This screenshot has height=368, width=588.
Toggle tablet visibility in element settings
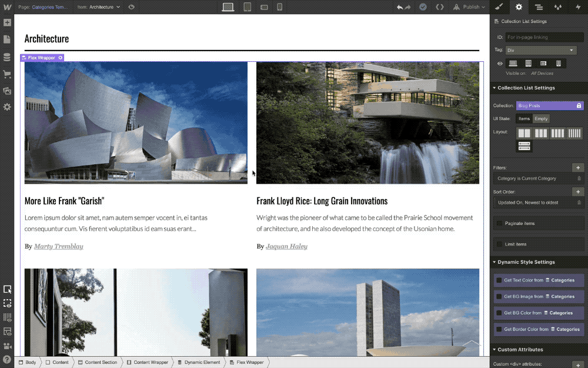point(529,64)
